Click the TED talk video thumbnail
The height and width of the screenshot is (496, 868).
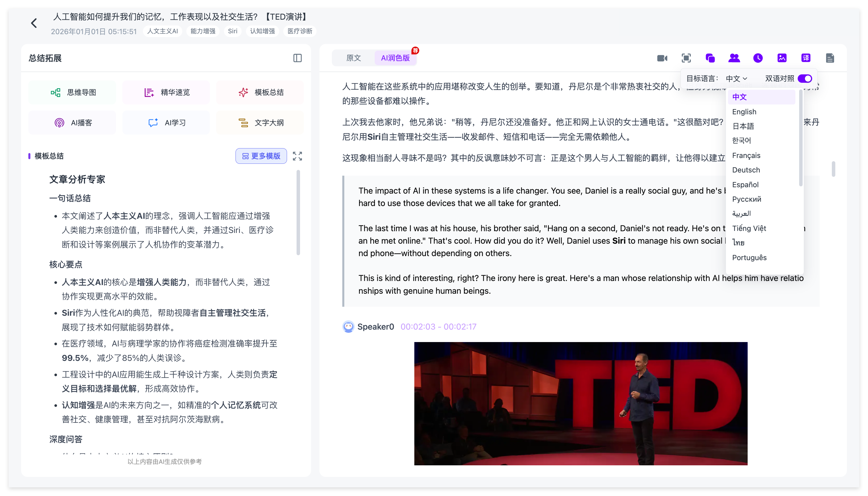pos(581,404)
